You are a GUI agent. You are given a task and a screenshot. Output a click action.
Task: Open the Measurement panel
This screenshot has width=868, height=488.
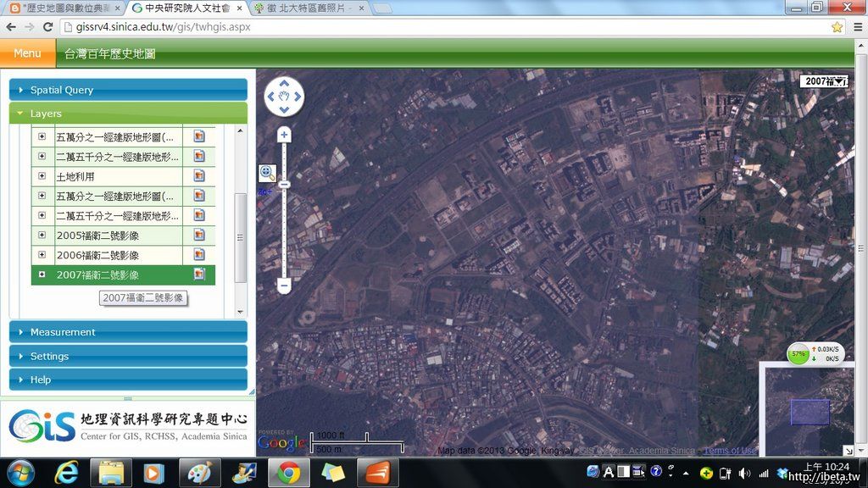point(127,332)
